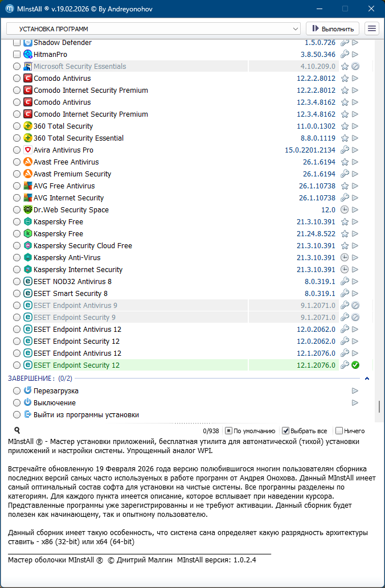Viewport: 385px width, 588px height.
Task: Click the vertical scrollbar thumb in the list
Action: tap(378, 407)
